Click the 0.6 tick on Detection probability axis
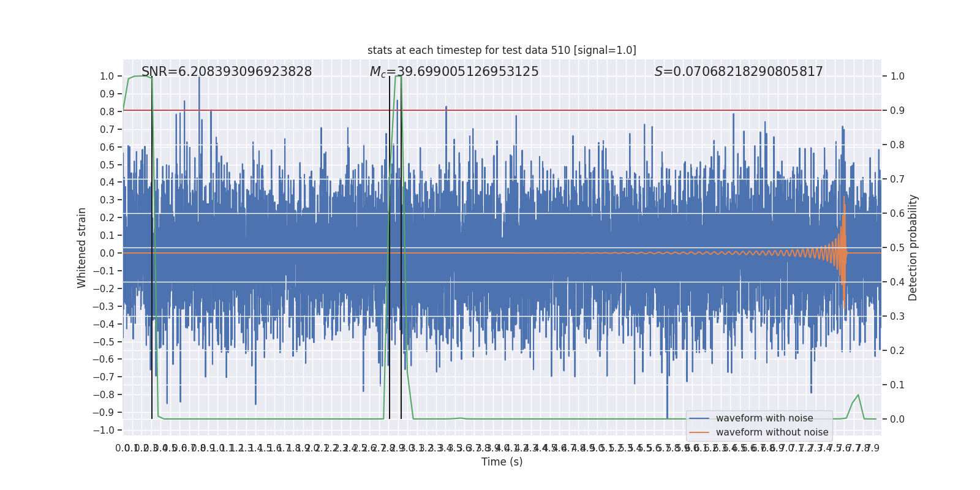Screen dimensions: 980x490 pyautogui.click(x=897, y=214)
